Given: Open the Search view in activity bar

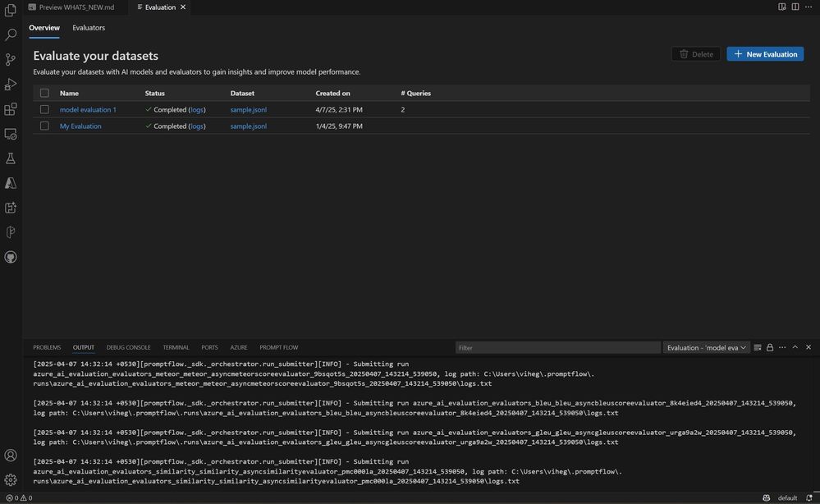Looking at the screenshot, I should (x=11, y=34).
